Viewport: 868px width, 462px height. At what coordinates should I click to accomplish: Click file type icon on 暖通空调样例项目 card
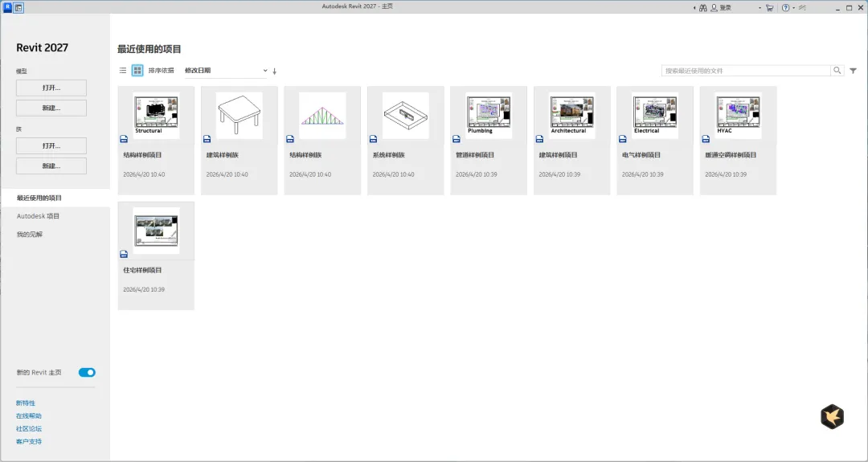pos(706,139)
